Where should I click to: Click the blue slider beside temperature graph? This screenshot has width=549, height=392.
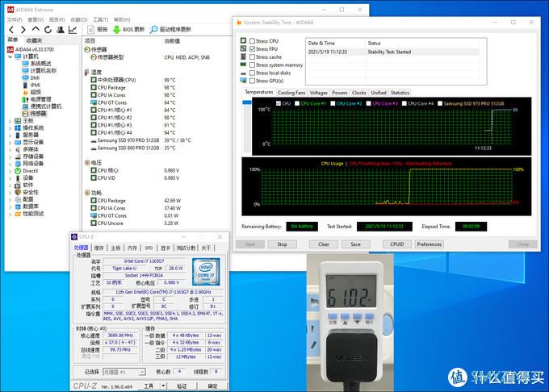[247, 102]
